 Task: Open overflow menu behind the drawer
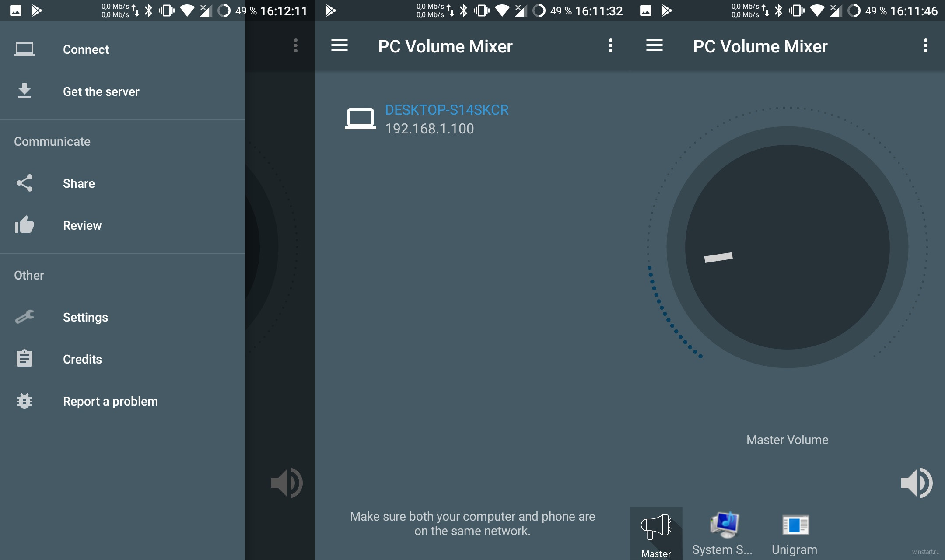pyautogui.click(x=296, y=45)
